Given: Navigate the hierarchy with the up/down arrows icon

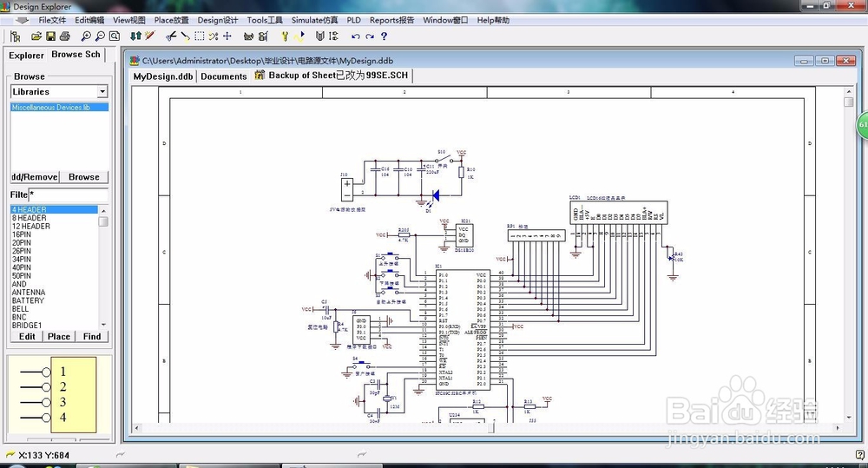Looking at the screenshot, I should 135,36.
